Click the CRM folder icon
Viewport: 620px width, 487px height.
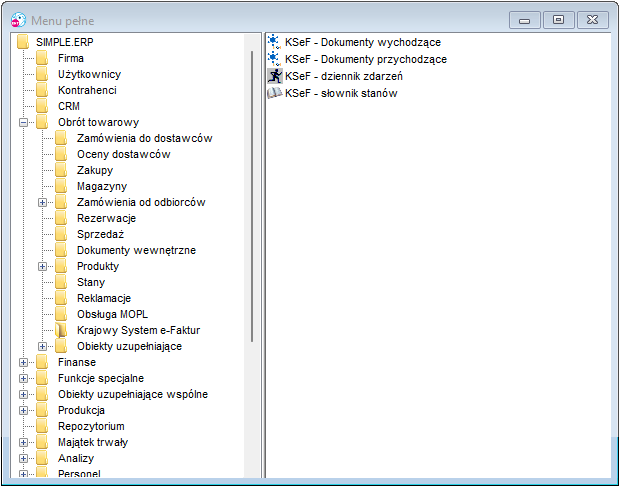pyautogui.click(x=42, y=106)
